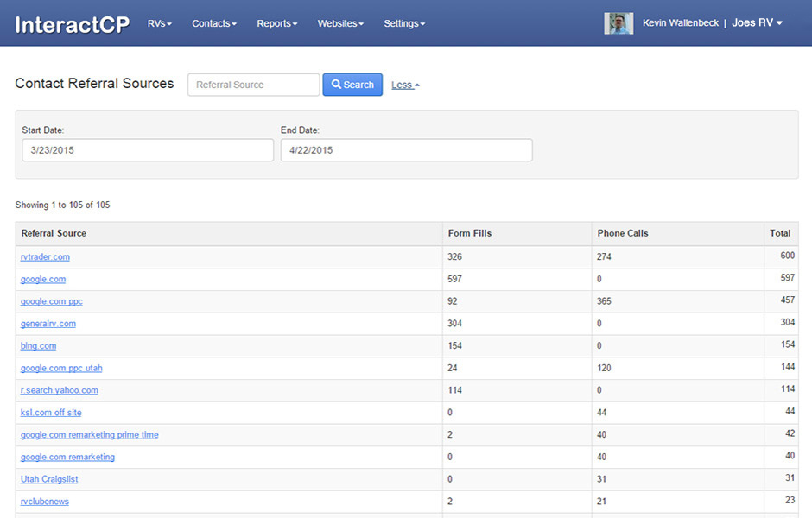Viewport: 812px width, 518px height.
Task: Select the 120 phone calls for google.com ppc utah
Action: coord(677,368)
